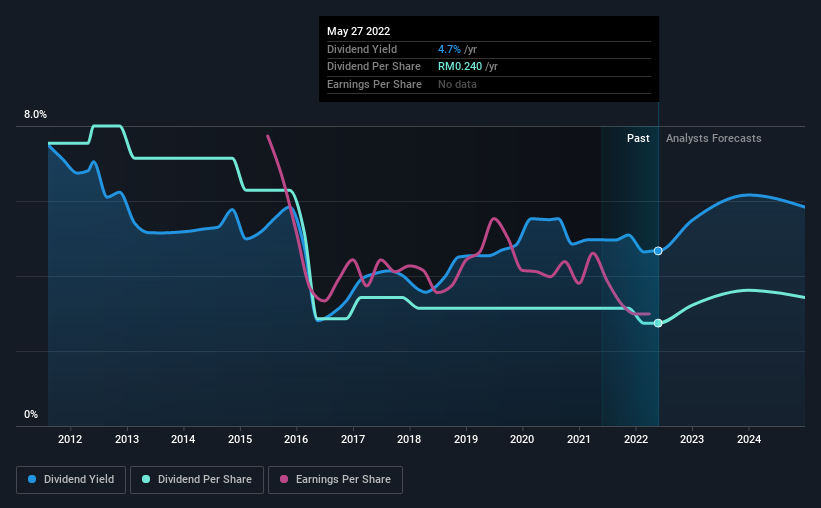Click the teal Dividend Per Share data point marker
This screenshot has width=821, height=508.
coord(658,323)
